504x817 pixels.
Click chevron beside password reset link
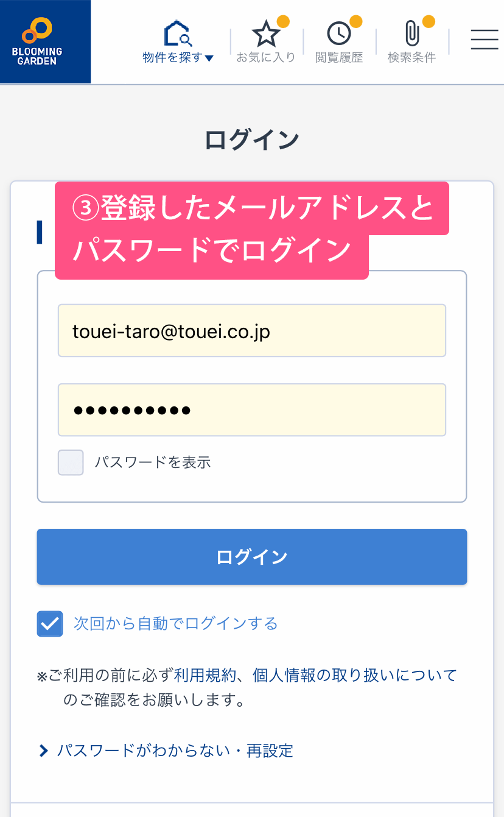(43, 751)
